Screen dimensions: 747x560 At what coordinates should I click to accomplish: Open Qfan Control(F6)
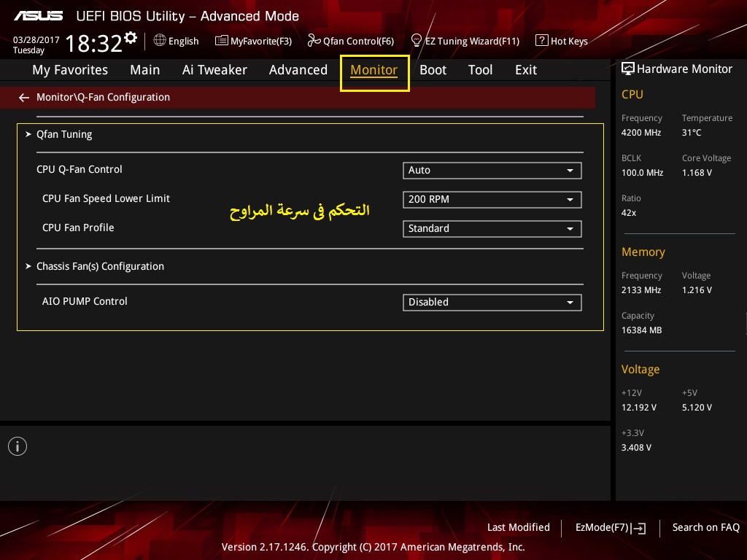coord(358,41)
